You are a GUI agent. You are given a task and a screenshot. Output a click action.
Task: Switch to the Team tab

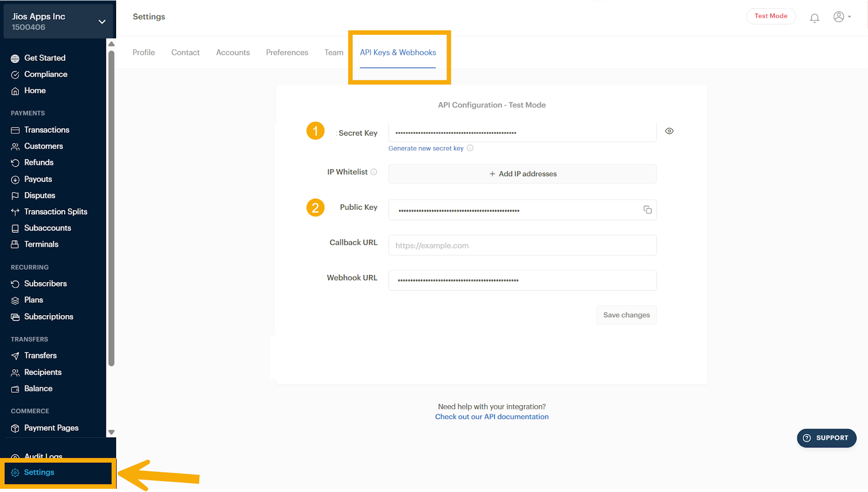click(334, 53)
